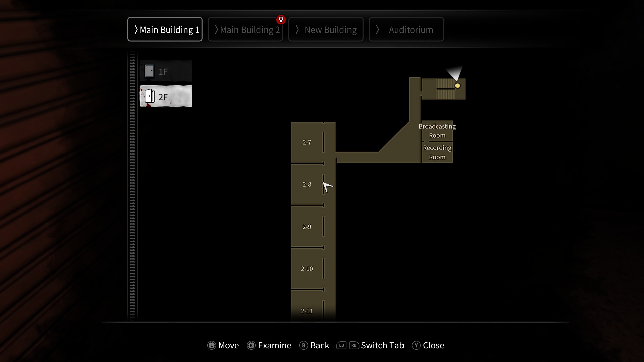Enable the Main Building 1 tab
This screenshot has height=362, width=644.
[165, 29]
